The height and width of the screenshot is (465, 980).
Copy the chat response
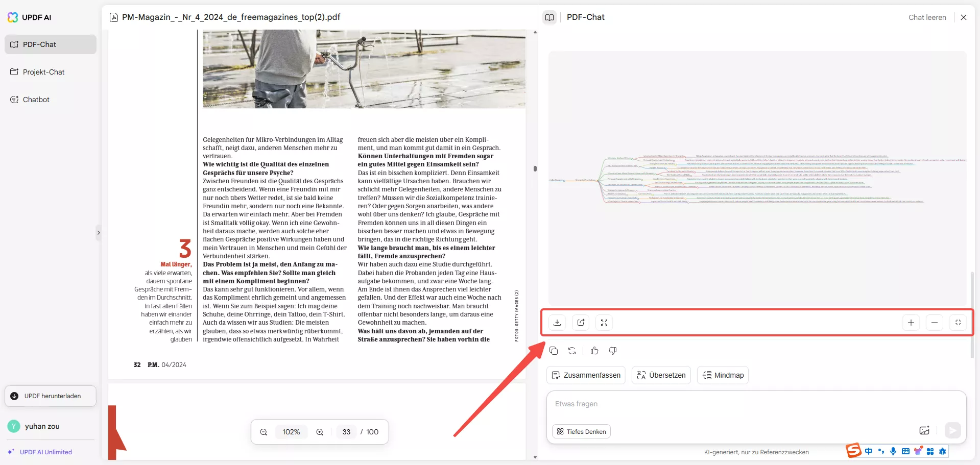tap(554, 351)
